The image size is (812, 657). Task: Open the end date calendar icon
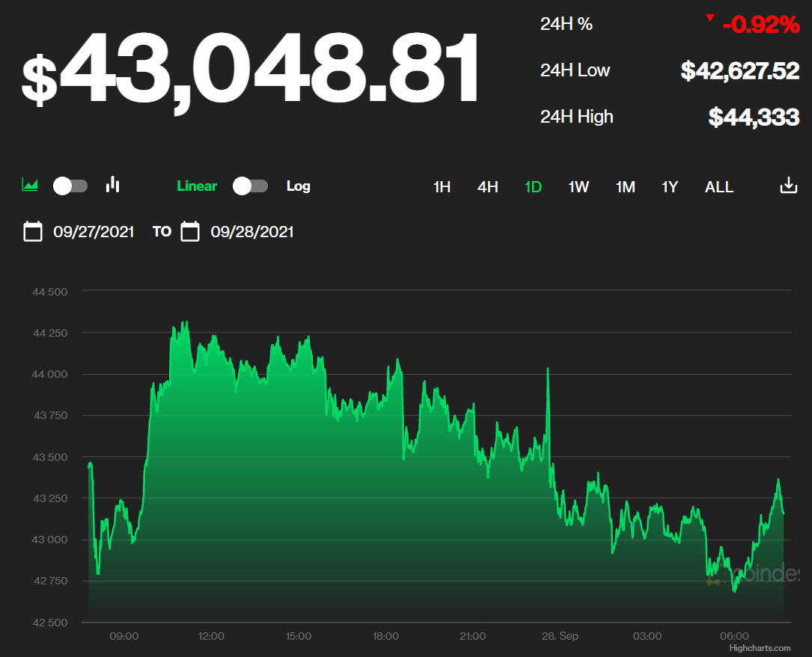click(x=190, y=232)
